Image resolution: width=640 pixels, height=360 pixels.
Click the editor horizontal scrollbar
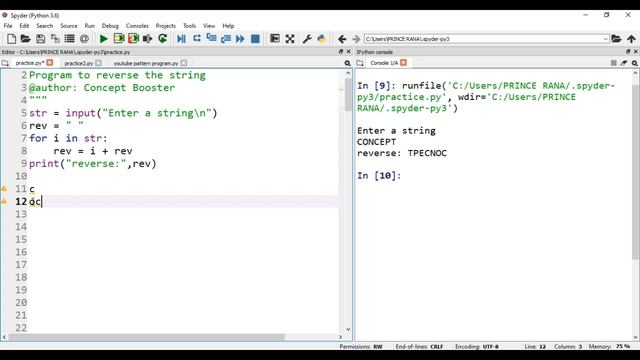pyautogui.click(x=147, y=337)
